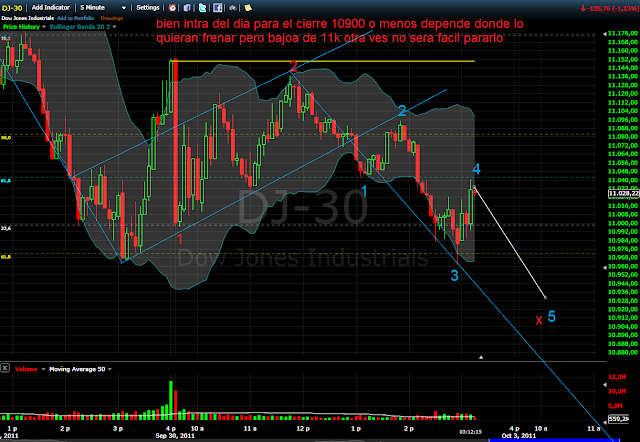Image resolution: width=640 pixels, height=442 pixels.
Task: Click the Add Indicator button
Action: [51, 7]
